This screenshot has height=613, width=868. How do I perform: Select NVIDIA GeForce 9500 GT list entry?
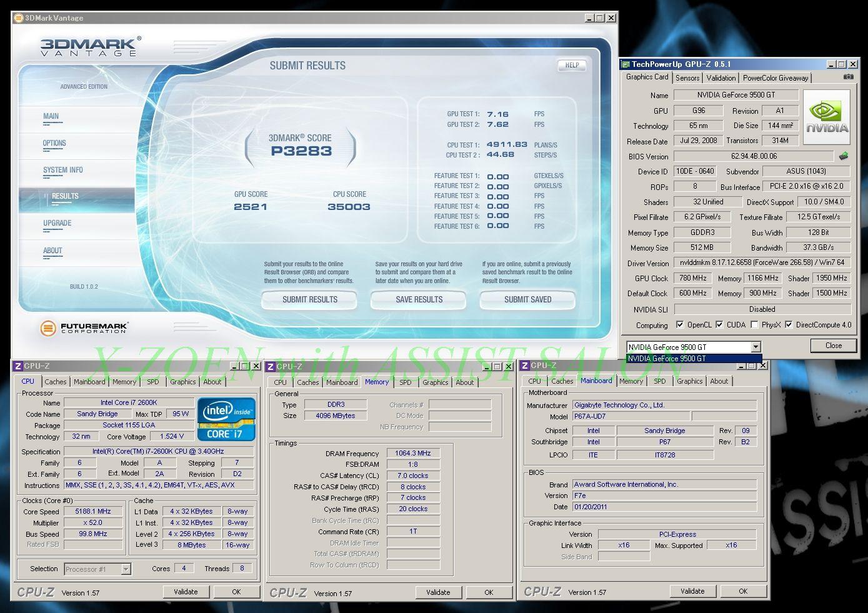click(x=694, y=359)
